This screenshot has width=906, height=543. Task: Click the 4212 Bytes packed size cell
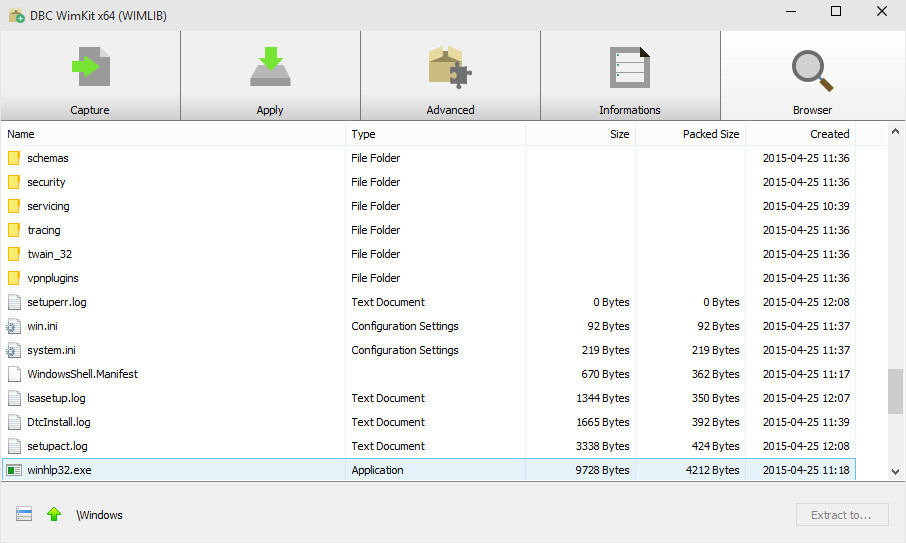(x=712, y=470)
